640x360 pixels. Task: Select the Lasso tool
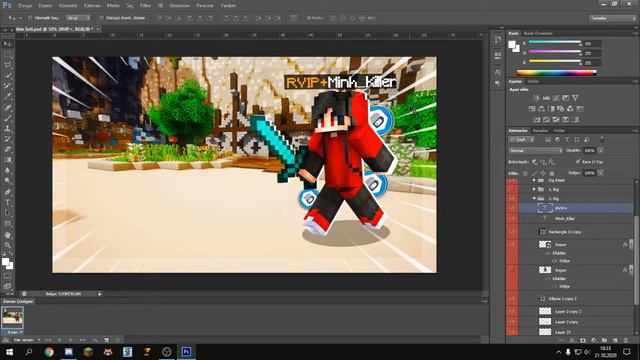[7, 65]
